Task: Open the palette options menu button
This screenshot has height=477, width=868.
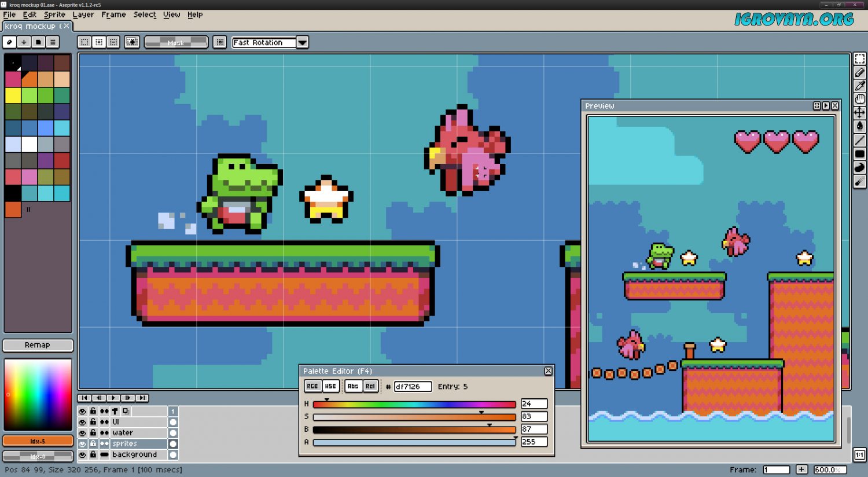Action: pyautogui.click(x=53, y=42)
